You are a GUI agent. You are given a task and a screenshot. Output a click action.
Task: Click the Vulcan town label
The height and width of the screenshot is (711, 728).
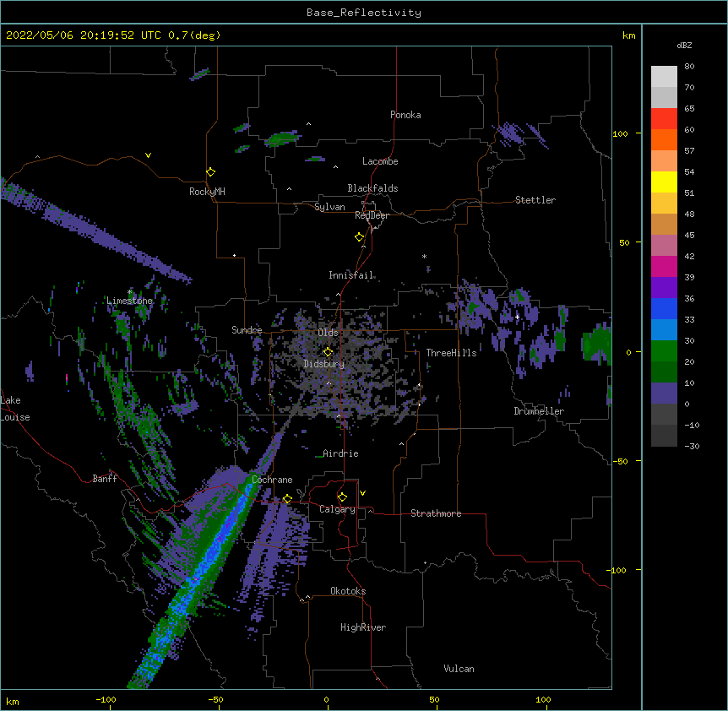coord(459,669)
